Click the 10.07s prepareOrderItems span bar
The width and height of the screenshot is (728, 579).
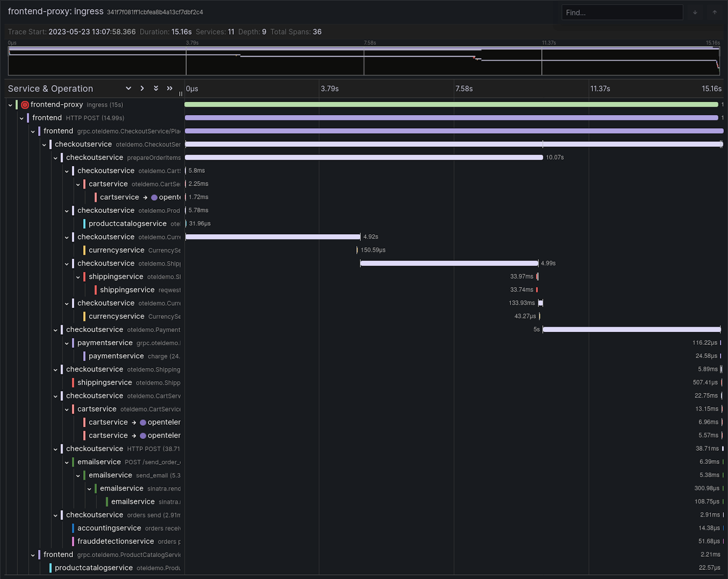[x=364, y=157]
